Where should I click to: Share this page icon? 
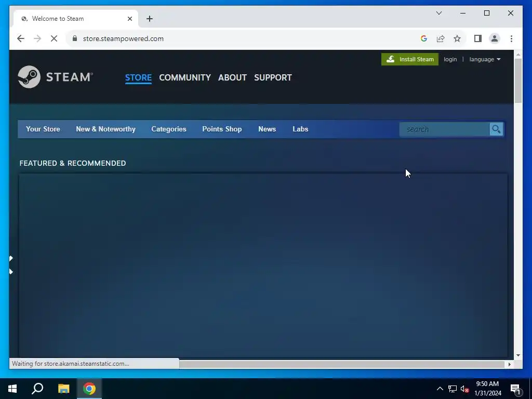click(x=441, y=38)
